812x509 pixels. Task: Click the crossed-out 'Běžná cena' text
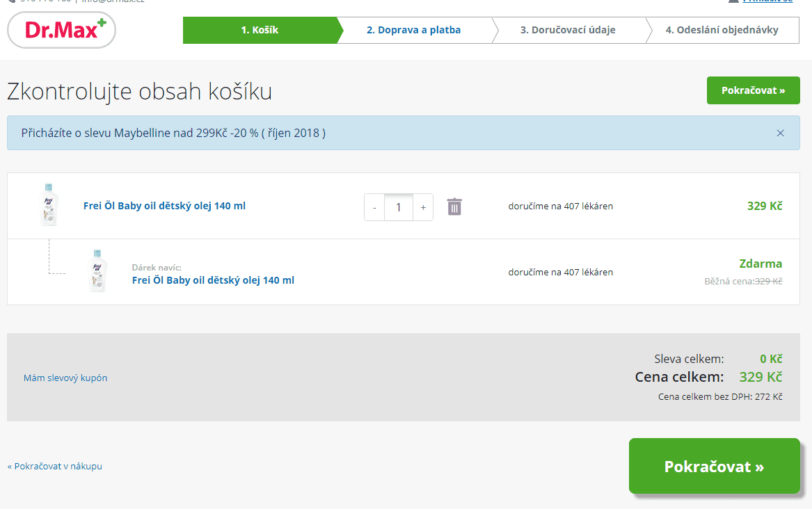pos(743,282)
